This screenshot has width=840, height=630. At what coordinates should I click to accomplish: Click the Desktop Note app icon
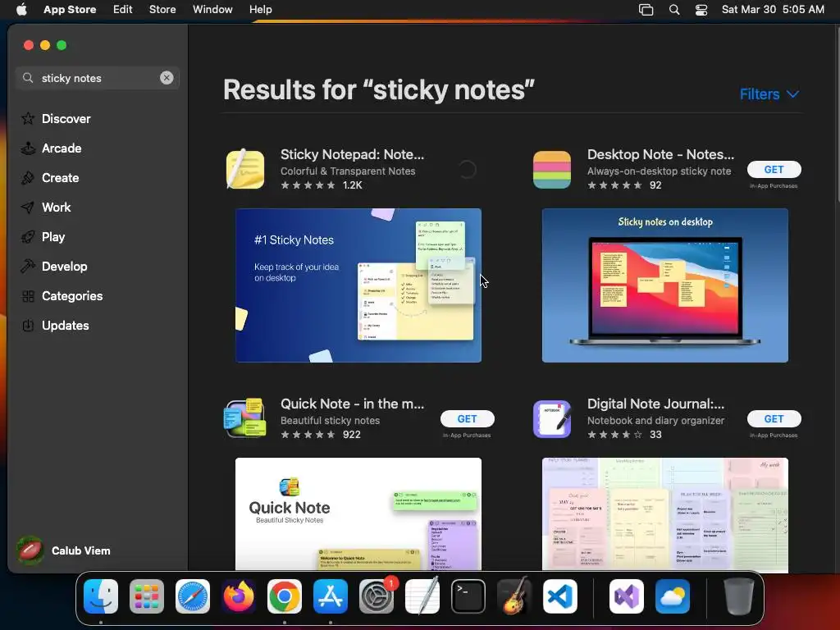coord(552,169)
